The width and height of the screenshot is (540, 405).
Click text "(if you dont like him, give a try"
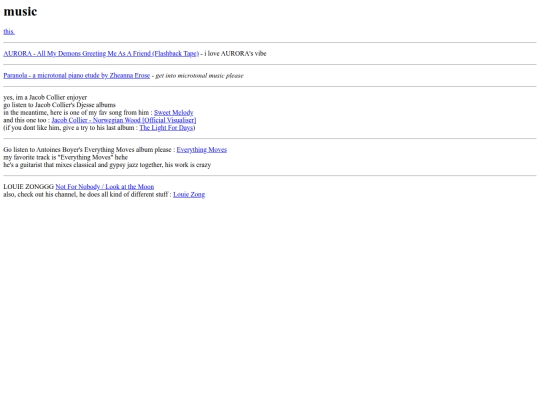45,128
